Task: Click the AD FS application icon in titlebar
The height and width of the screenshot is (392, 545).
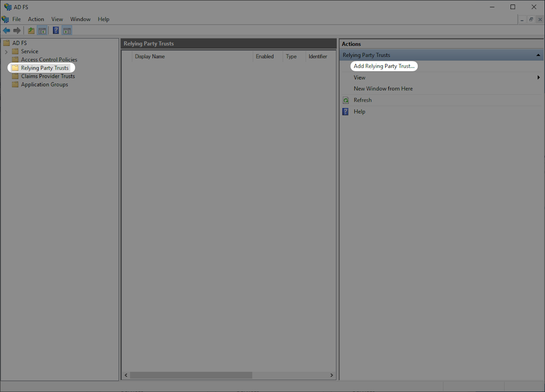Action: pos(6,6)
